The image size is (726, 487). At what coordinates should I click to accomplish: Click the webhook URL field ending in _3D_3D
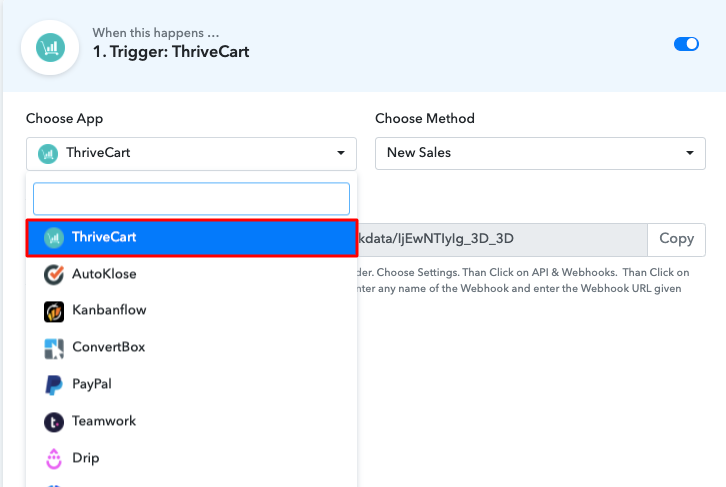click(502, 239)
